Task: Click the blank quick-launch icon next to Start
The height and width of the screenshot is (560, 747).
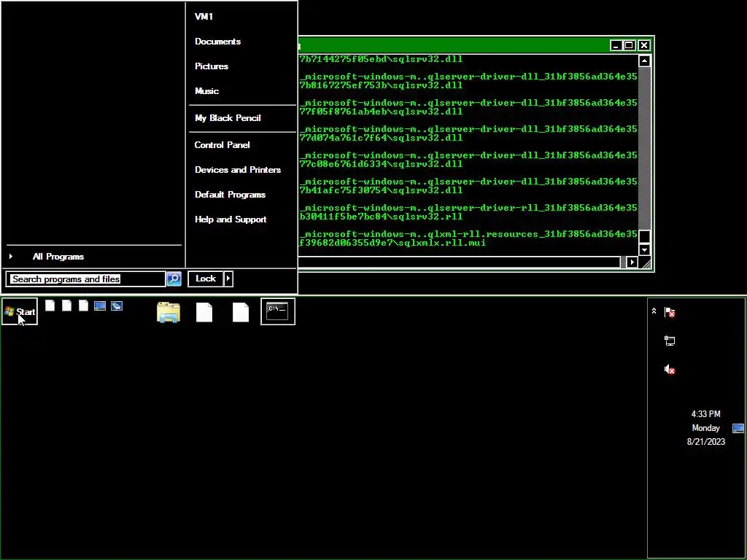Action: coord(50,306)
